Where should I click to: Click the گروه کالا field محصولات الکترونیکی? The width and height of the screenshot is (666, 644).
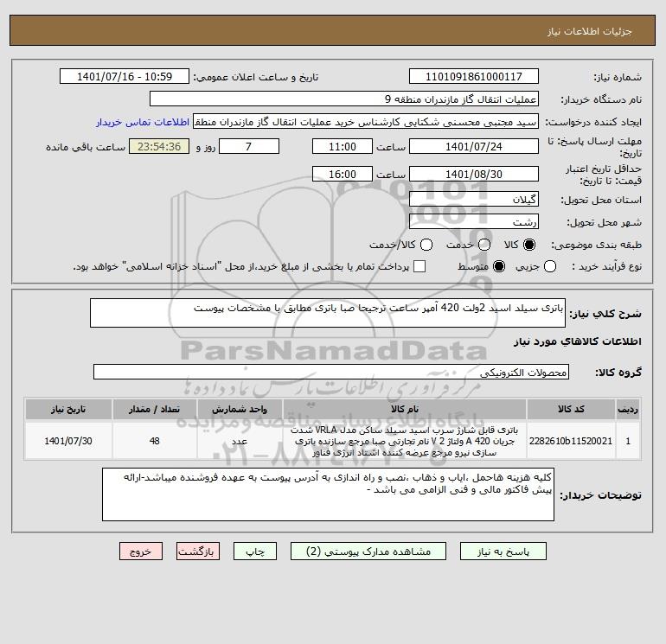[x=331, y=372]
